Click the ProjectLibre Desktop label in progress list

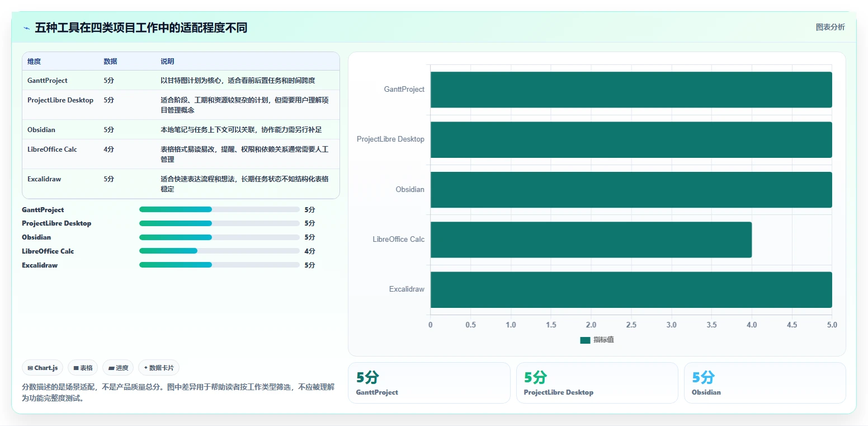[x=56, y=223]
